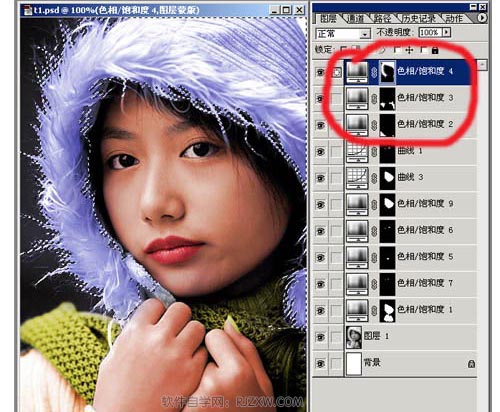The height and width of the screenshot is (412, 500).
Task: Click chain link icon on Hue/Saturation 3
Action: coord(374,98)
